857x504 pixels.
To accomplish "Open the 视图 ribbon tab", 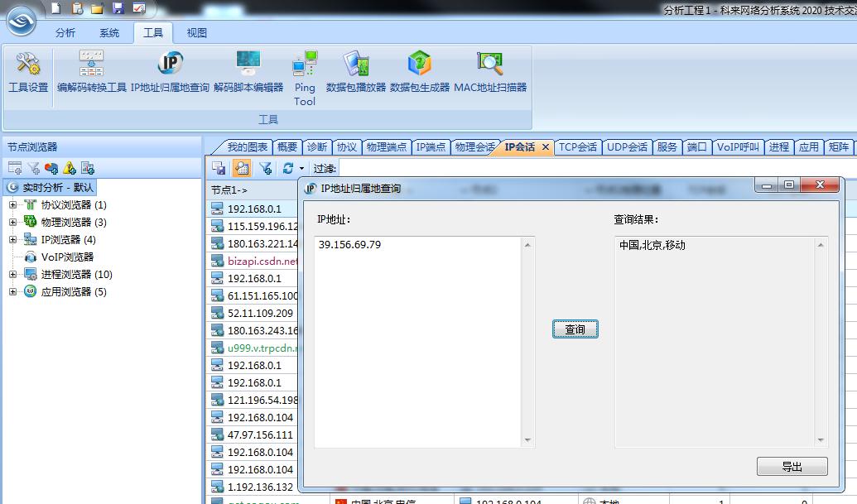I will point(197,33).
